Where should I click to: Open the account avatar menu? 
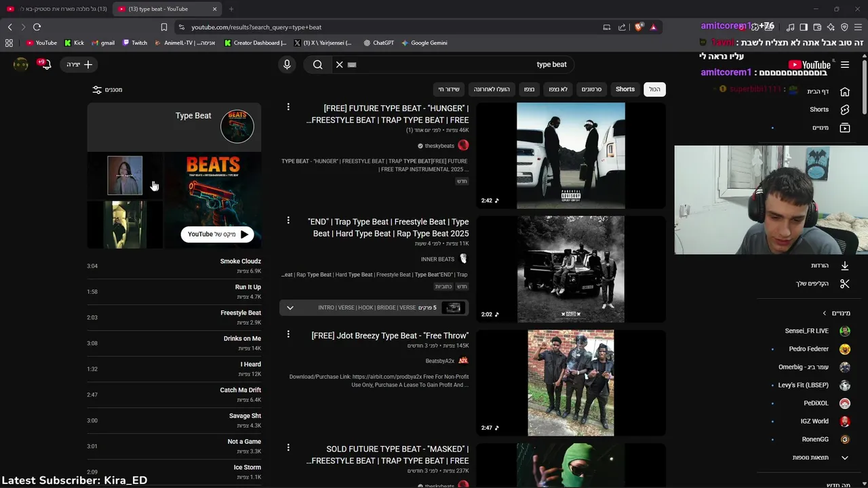coord(20,64)
